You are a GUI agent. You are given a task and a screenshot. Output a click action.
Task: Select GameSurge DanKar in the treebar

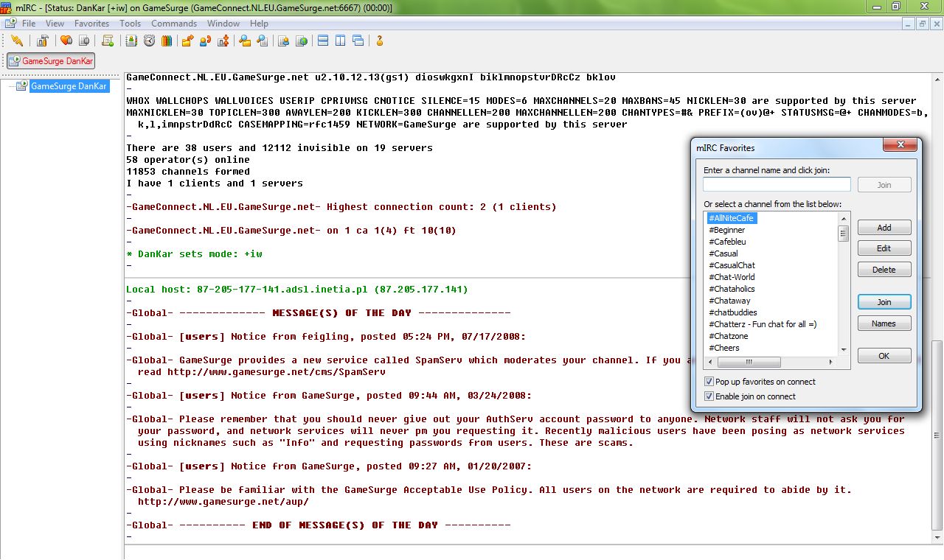[69, 86]
